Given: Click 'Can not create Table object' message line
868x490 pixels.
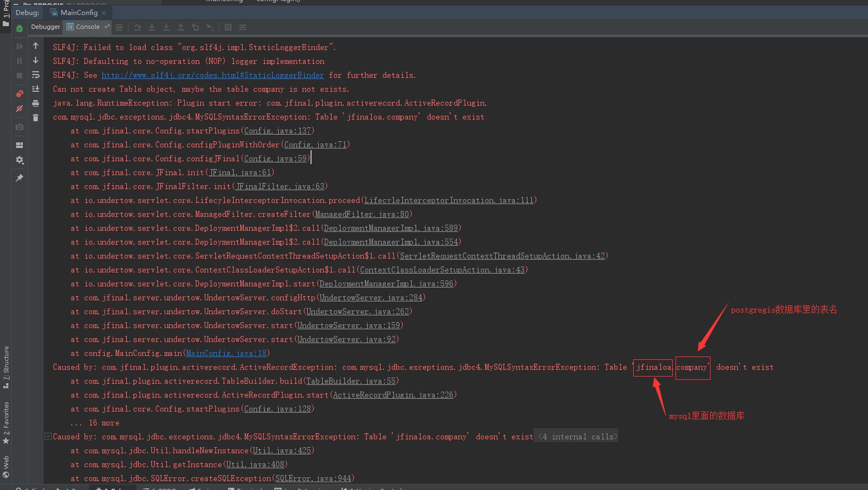Looking at the screenshot, I should pos(201,89).
